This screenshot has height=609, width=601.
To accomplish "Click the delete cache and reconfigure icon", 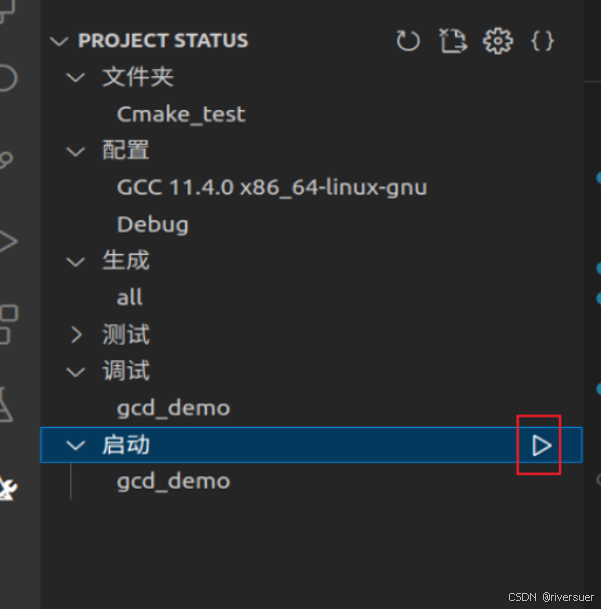I will (453, 41).
